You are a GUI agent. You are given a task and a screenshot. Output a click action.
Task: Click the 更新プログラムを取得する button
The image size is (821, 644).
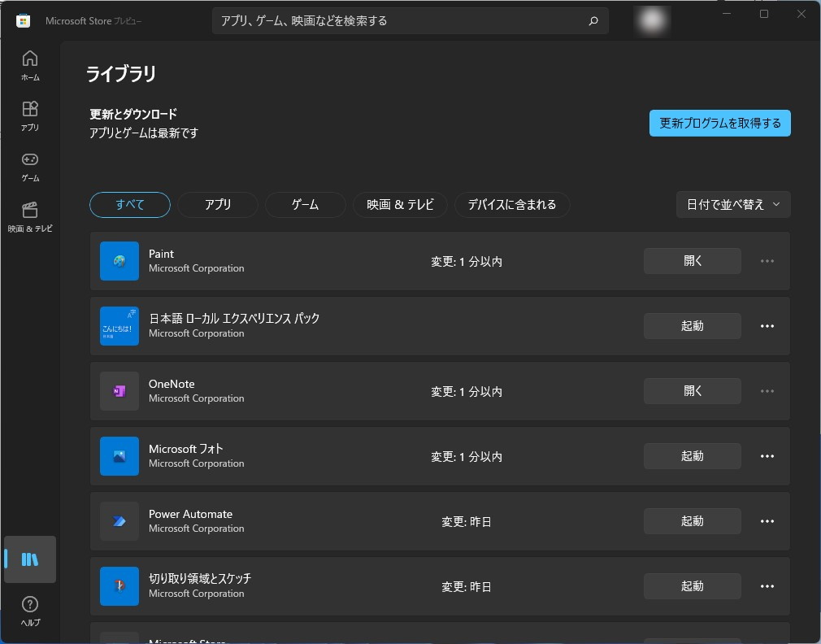[719, 123]
